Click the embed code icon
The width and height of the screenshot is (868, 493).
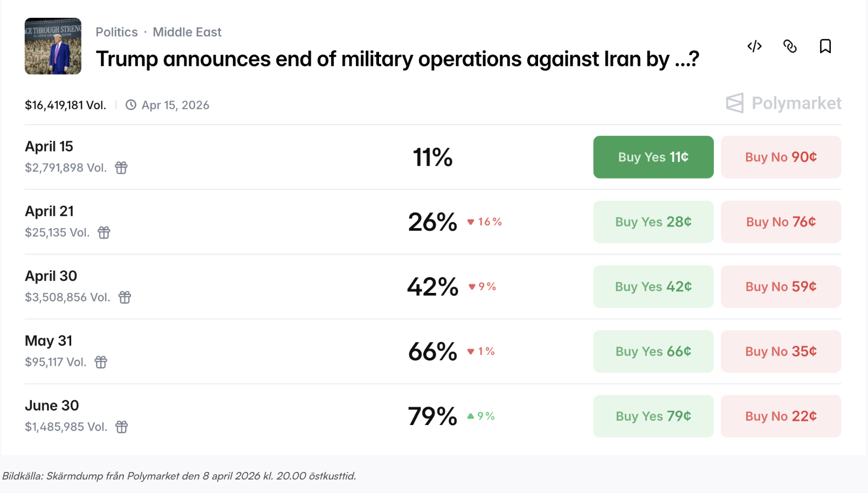[x=754, y=46]
